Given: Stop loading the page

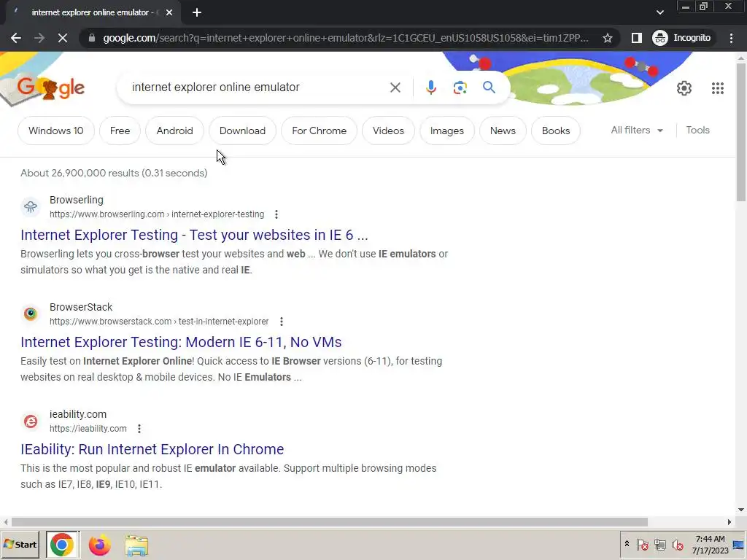Looking at the screenshot, I should 63,38.
